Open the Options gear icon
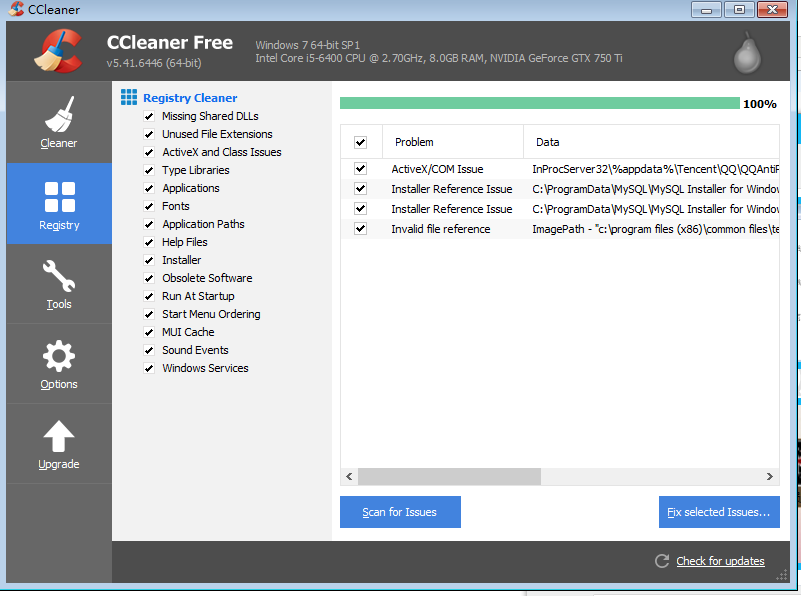This screenshot has width=801, height=596. coord(59,356)
